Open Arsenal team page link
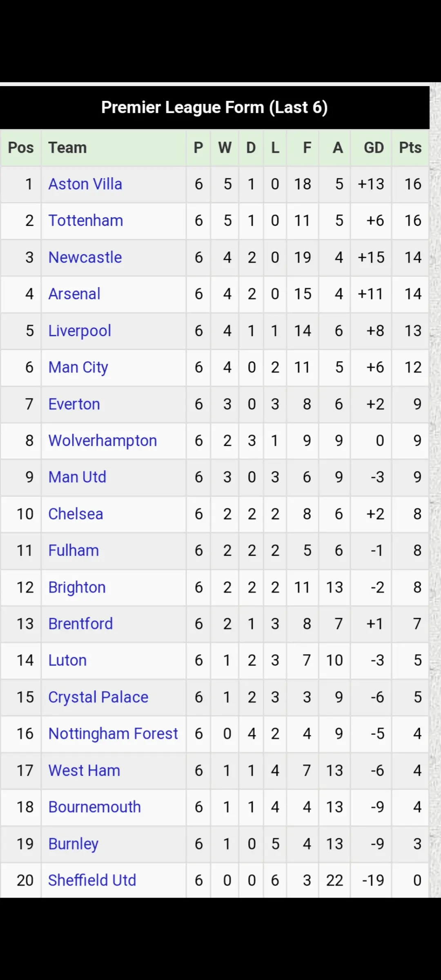 (x=74, y=294)
